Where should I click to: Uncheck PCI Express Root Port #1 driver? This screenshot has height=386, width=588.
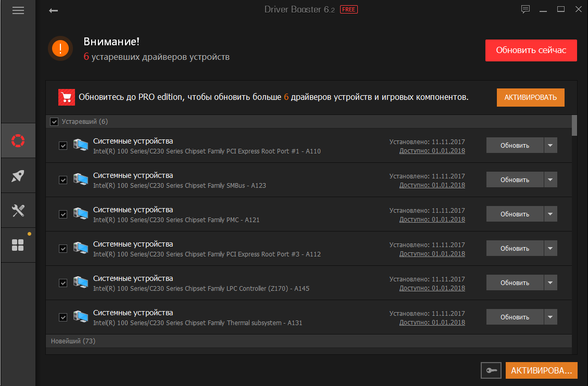click(63, 146)
